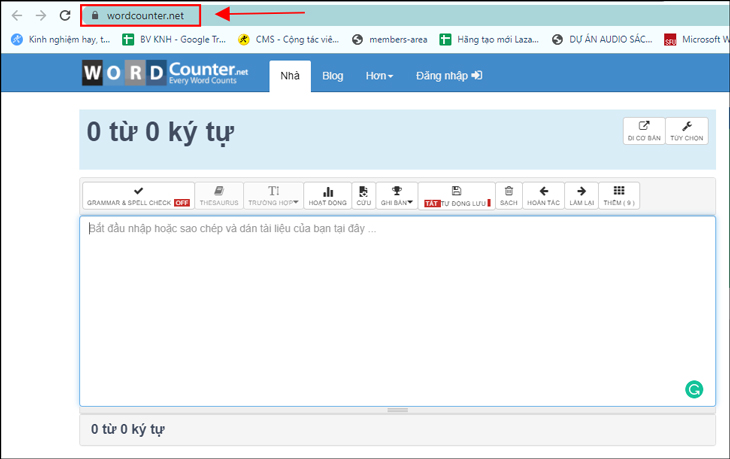
Task: Expand the GHI BÀN trophy dropdown
Action: (397, 196)
